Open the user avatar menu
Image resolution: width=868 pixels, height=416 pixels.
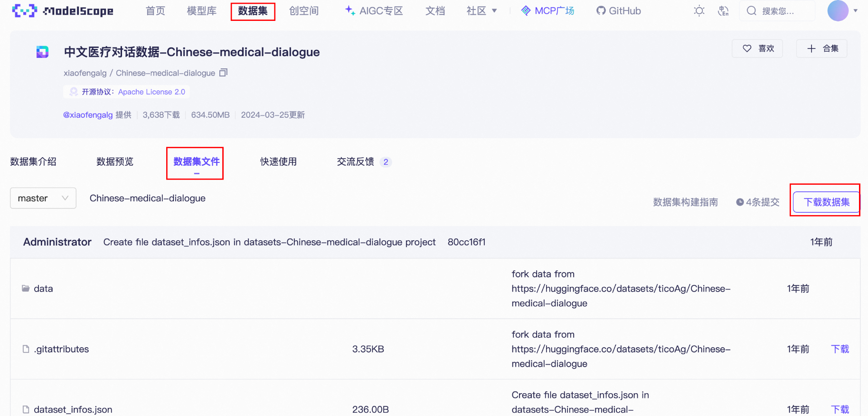(838, 10)
